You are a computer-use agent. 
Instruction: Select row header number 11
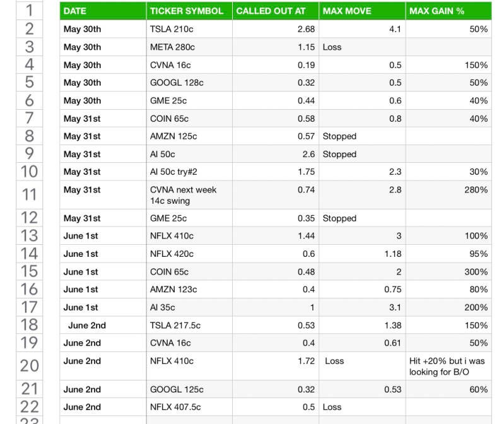[x=30, y=194]
